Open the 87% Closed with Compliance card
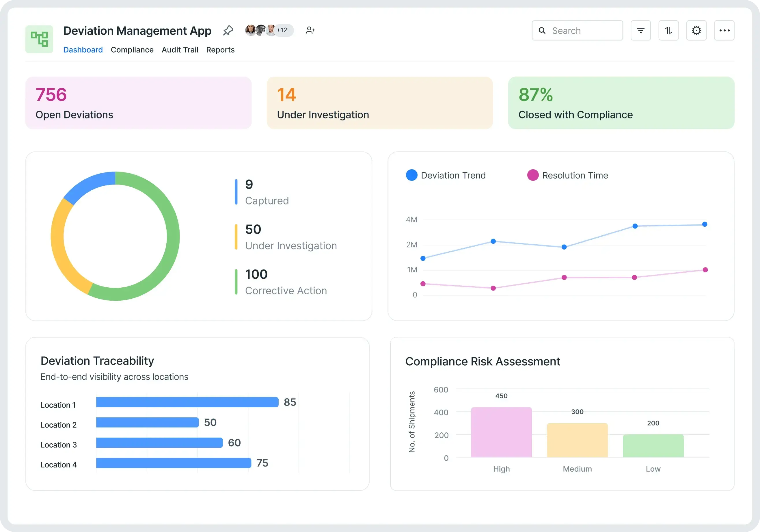The image size is (760, 532). [x=621, y=103]
